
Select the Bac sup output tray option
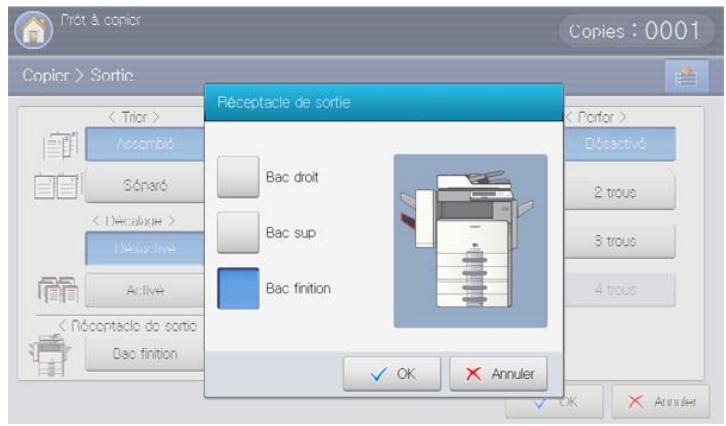(x=238, y=232)
